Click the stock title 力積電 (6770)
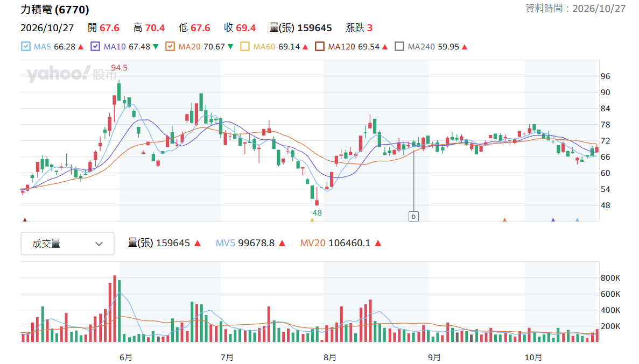Viewport: 639px width, 364px height. tap(55, 9)
